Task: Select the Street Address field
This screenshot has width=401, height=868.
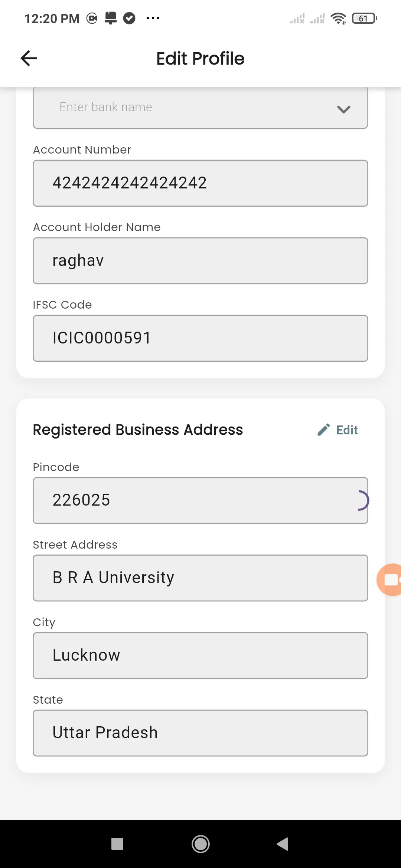Action: pyautogui.click(x=200, y=578)
